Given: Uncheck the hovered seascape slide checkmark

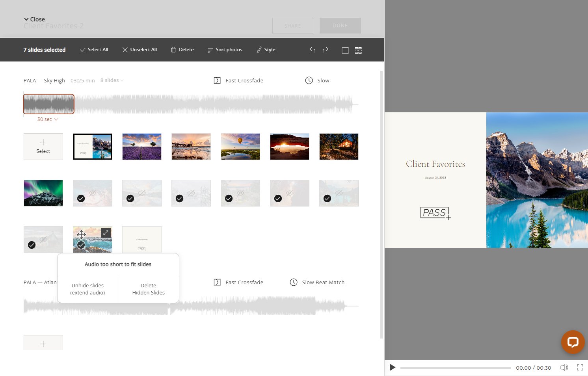Looking at the screenshot, I should [x=81, y=245].
